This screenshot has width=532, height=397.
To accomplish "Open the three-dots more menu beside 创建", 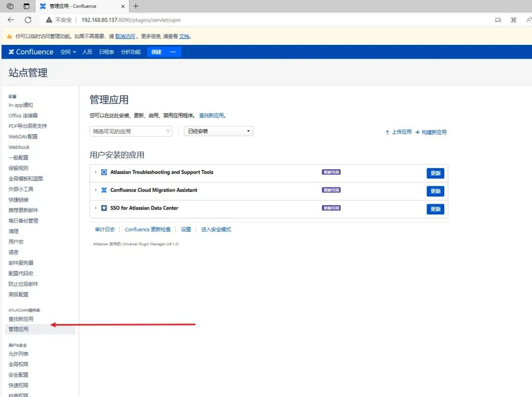I will [173, 52].
